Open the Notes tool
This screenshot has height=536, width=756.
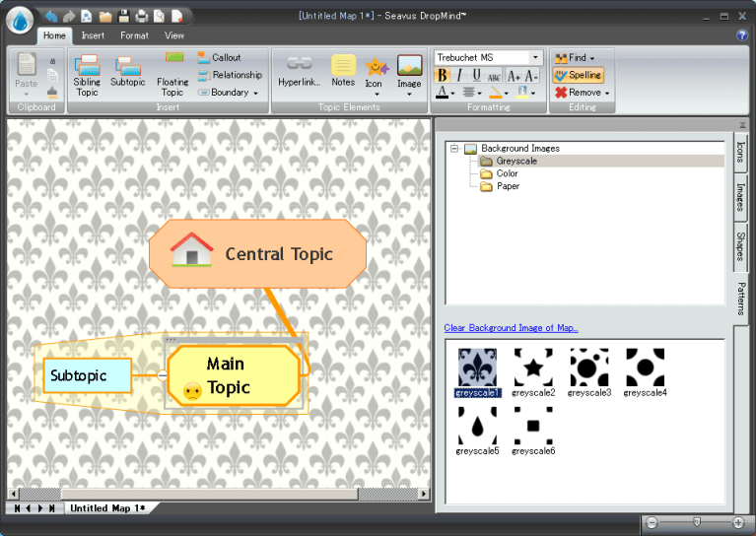343,71
